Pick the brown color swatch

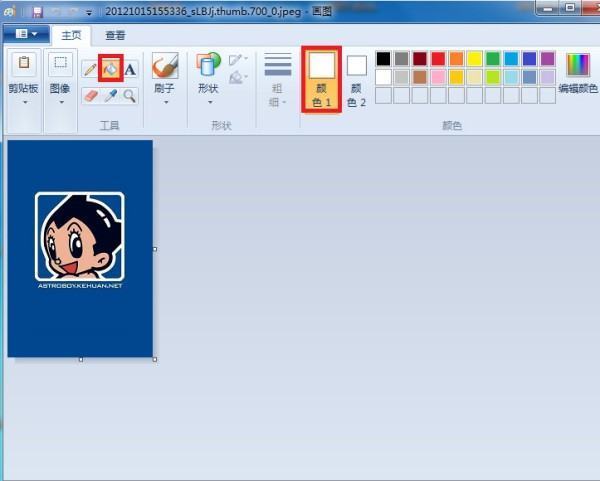pos(420,77)
